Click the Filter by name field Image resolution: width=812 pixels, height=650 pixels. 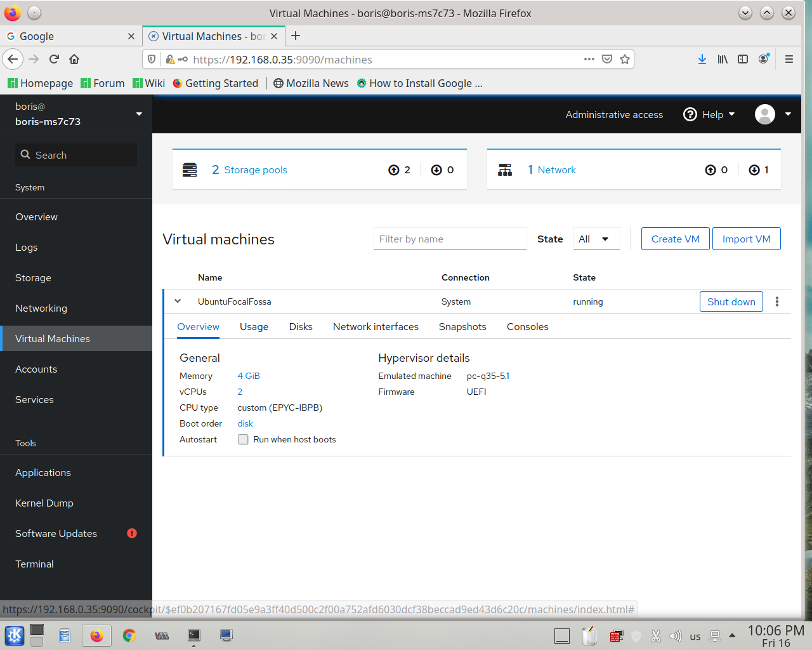tap(450, 239)
